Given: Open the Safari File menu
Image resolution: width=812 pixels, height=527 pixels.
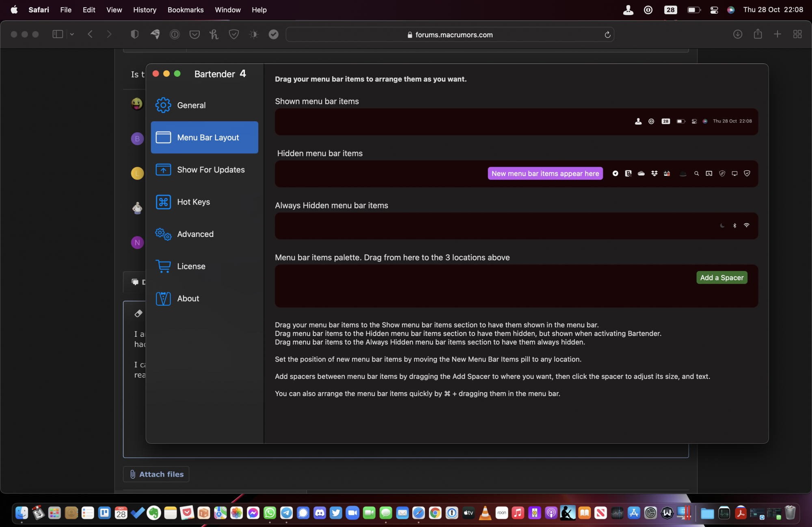Looking at the screenshot, I should pos(66,10).
